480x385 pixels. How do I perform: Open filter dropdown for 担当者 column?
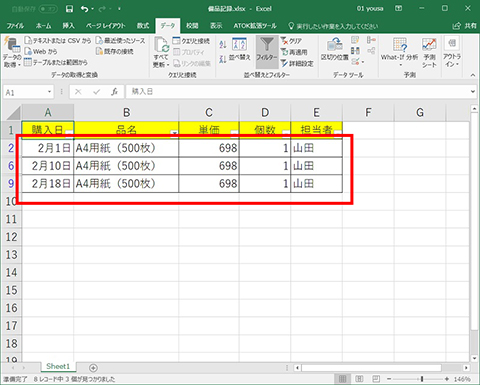(x=338, y=133)
